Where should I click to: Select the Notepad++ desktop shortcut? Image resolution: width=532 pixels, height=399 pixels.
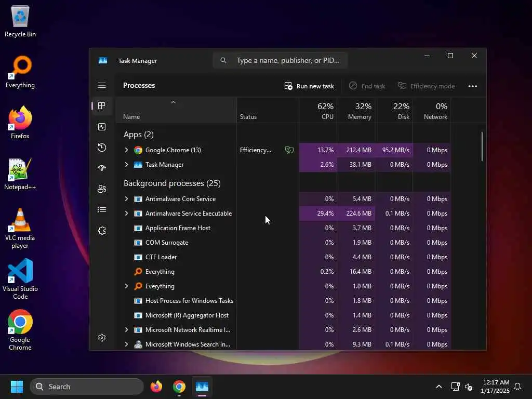(20, 174)
